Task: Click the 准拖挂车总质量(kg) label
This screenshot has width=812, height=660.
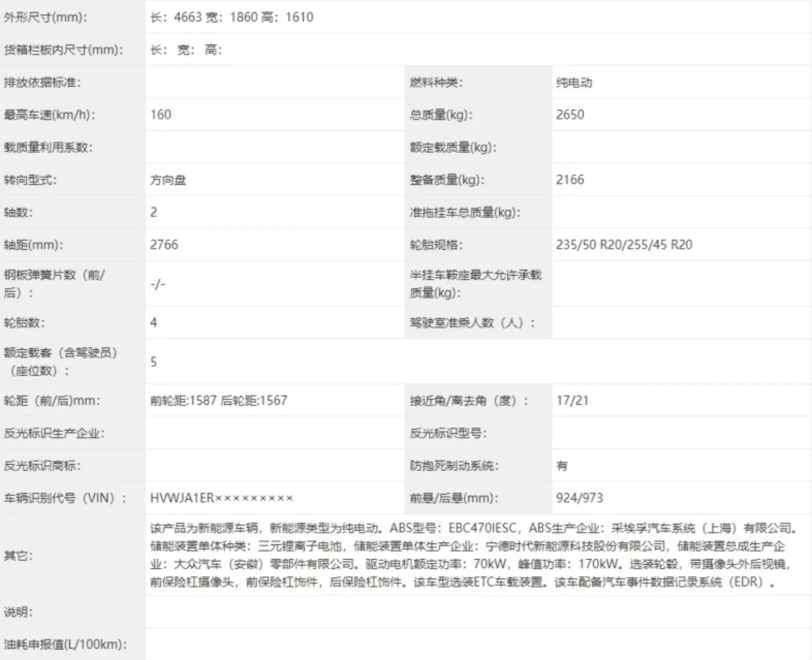Action: (x=465, y=212)
